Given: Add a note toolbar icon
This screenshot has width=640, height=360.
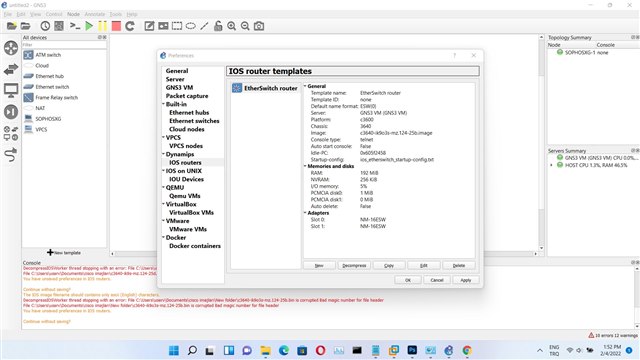Looking at the screenshot, I should pyautogui.click(x=149, y=26).
